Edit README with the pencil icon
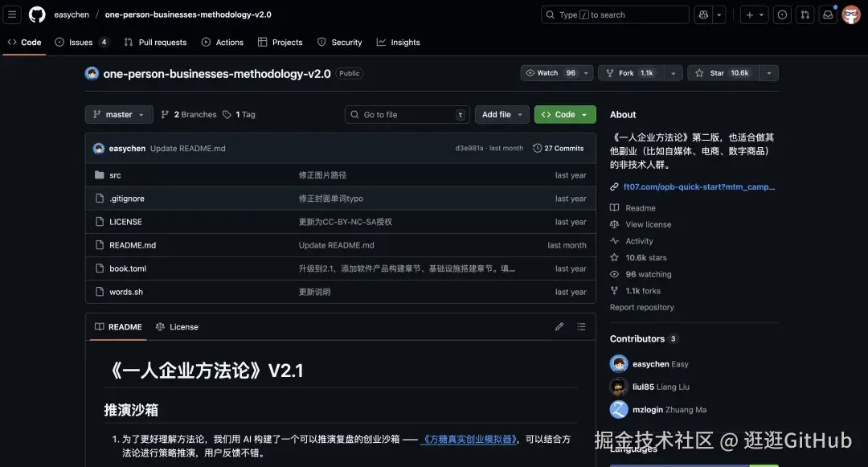This screenshot has height=467, width=868. pos(559,327)
